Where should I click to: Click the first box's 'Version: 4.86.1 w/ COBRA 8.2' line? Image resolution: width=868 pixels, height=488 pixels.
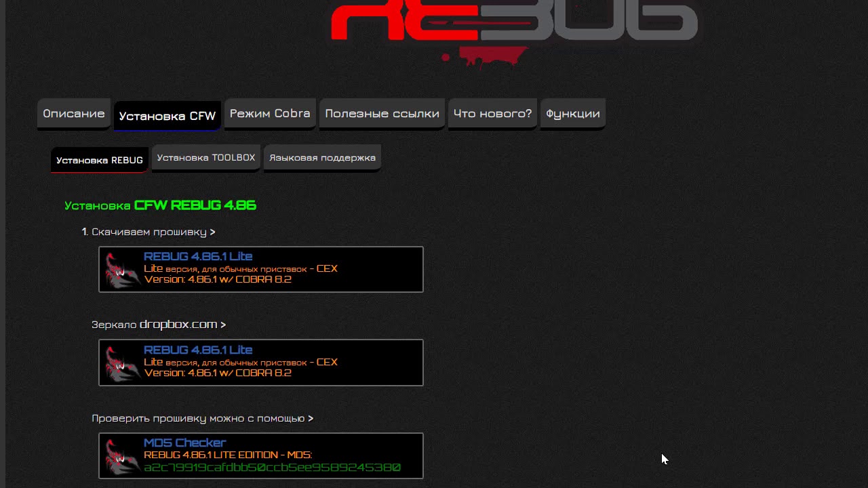tap(218, 279)
